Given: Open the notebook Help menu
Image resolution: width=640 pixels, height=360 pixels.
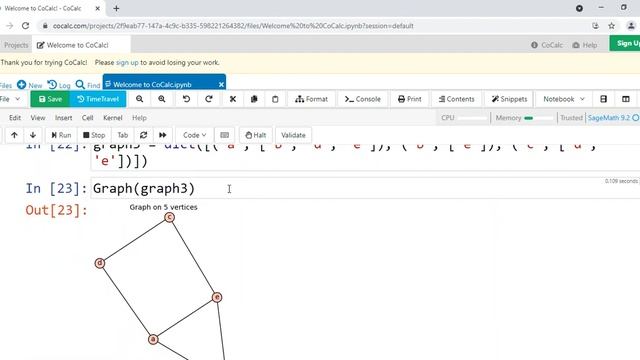Looking at the screenshot, I should click(139, 118).
